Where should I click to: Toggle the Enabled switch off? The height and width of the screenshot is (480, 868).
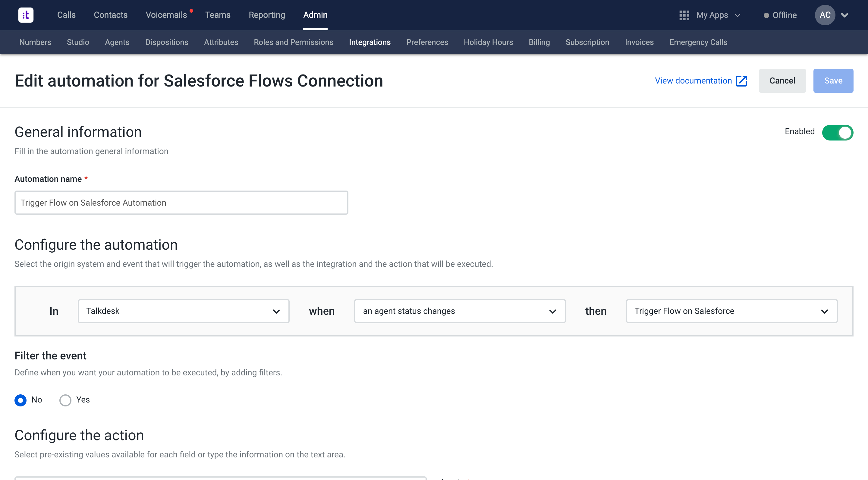click(x=837, y=132)
